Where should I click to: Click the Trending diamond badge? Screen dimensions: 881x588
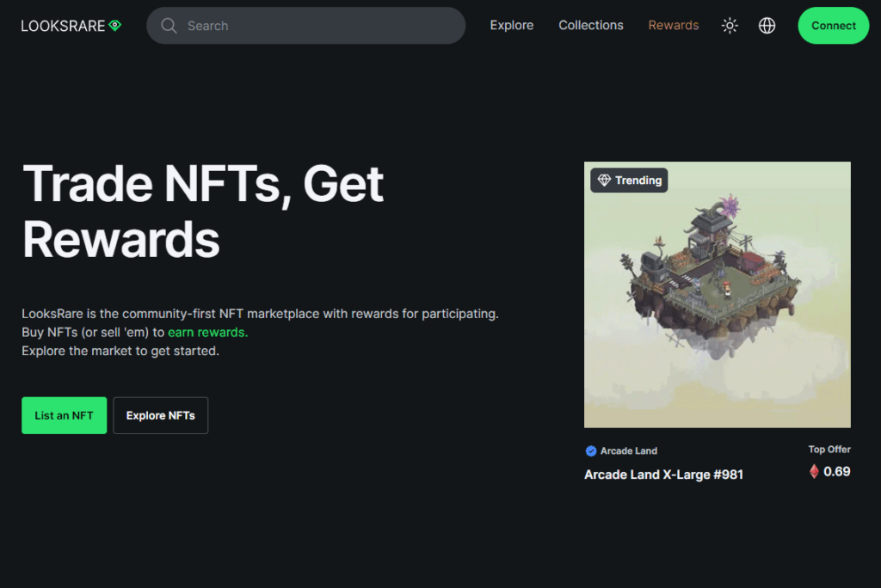pyautogui.click(x=629, y=181)
